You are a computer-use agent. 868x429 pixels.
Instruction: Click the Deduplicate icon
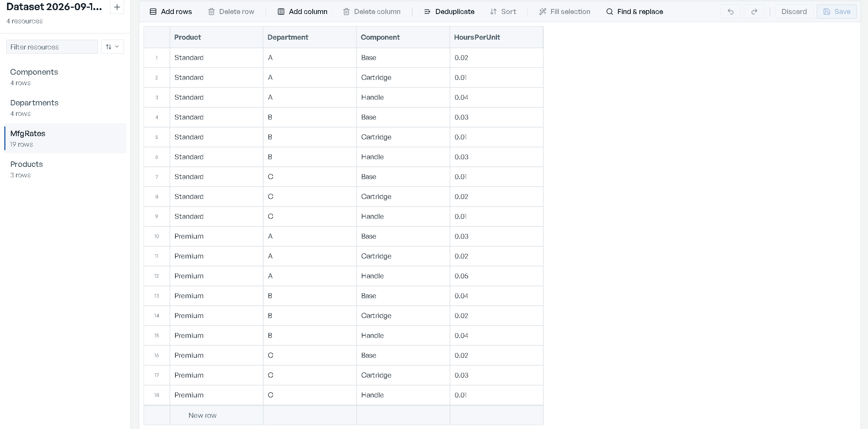(x=427, y=12)
